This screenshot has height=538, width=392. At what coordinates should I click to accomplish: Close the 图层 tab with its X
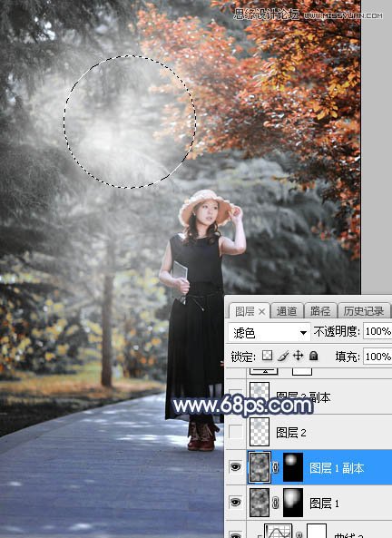point(262,311)
